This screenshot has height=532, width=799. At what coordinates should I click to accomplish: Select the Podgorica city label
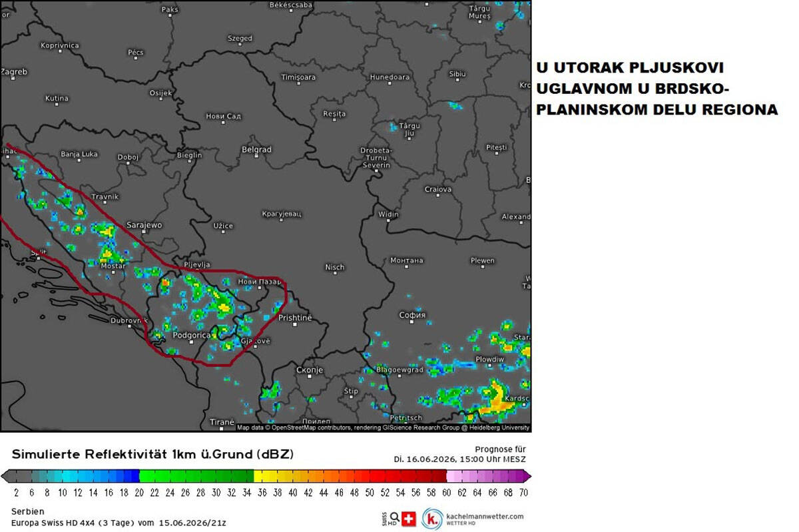(191, 335)
